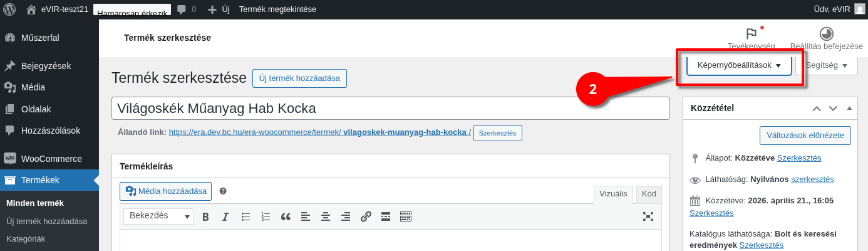Insert link using chain icon
The width and height of the screenshot is (868, 251).
(x=366, y=216)
